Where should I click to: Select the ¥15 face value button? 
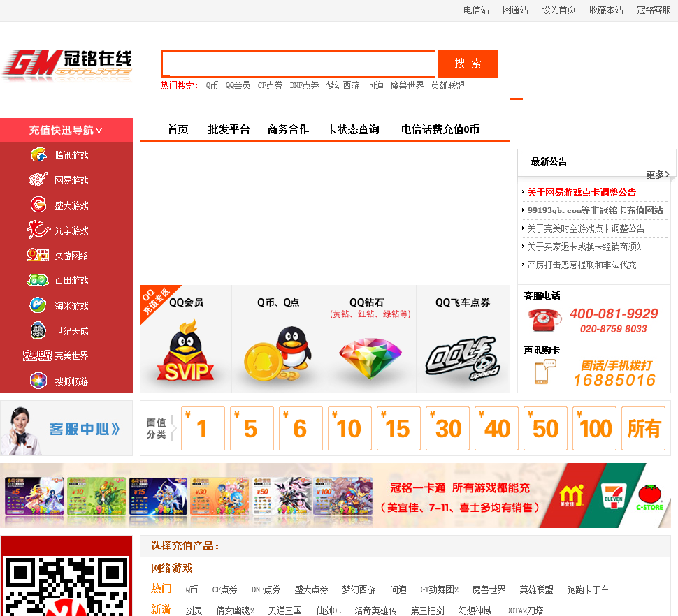pos(398,429)
